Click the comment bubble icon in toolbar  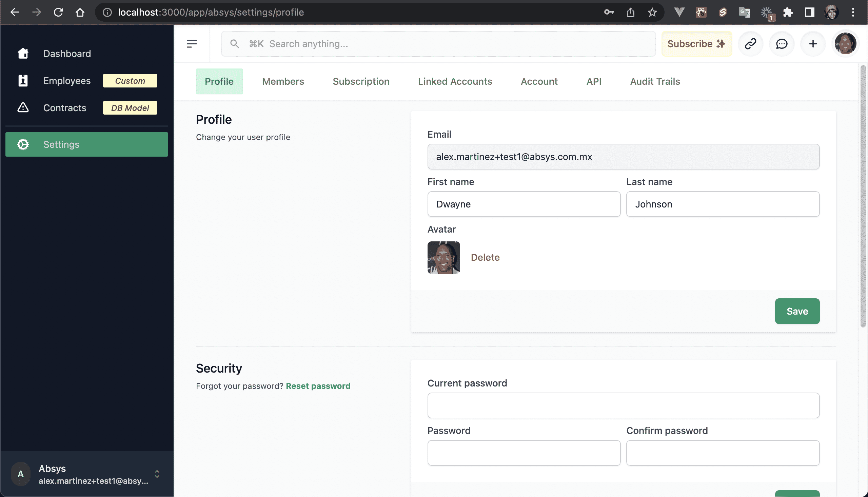[782, 43]
